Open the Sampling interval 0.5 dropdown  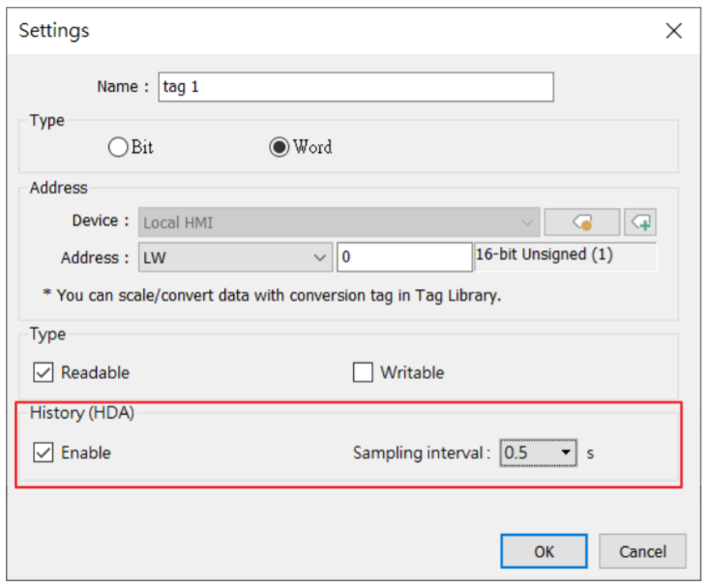tap(538, 453)
